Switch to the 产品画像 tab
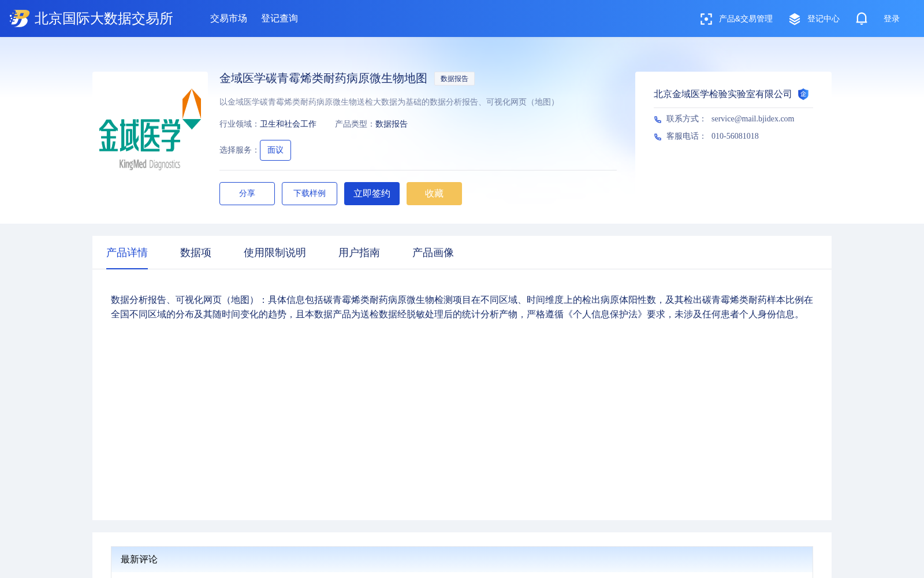 [433, 253]
